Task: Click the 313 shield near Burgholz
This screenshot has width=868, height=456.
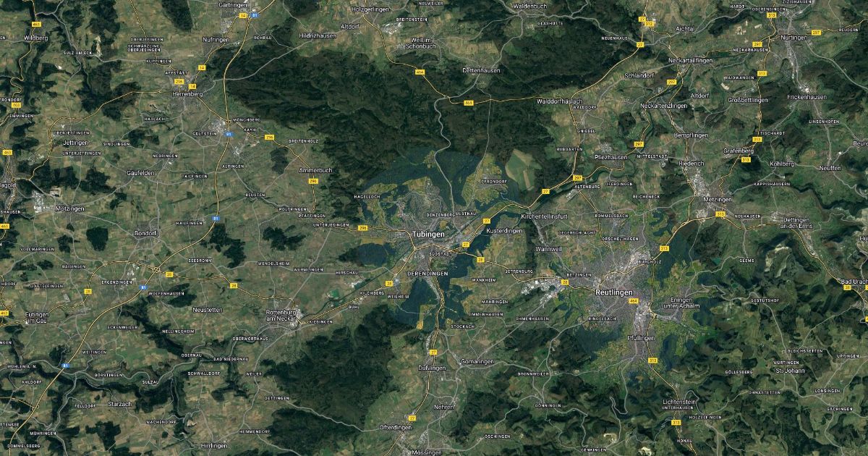Action: 664,248
